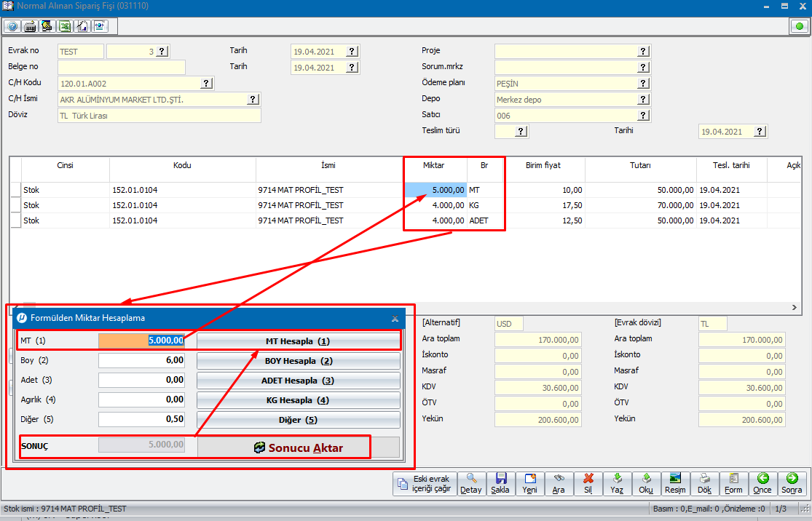The width and height of the screenshot is (812, 521).
Task: Open the Sorum.mrkz lookup button
Action: (x=643, y=67)
